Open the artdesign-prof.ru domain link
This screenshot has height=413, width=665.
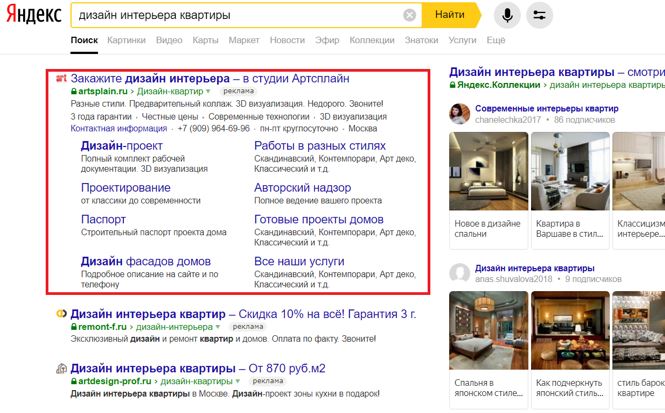[115, 381]
